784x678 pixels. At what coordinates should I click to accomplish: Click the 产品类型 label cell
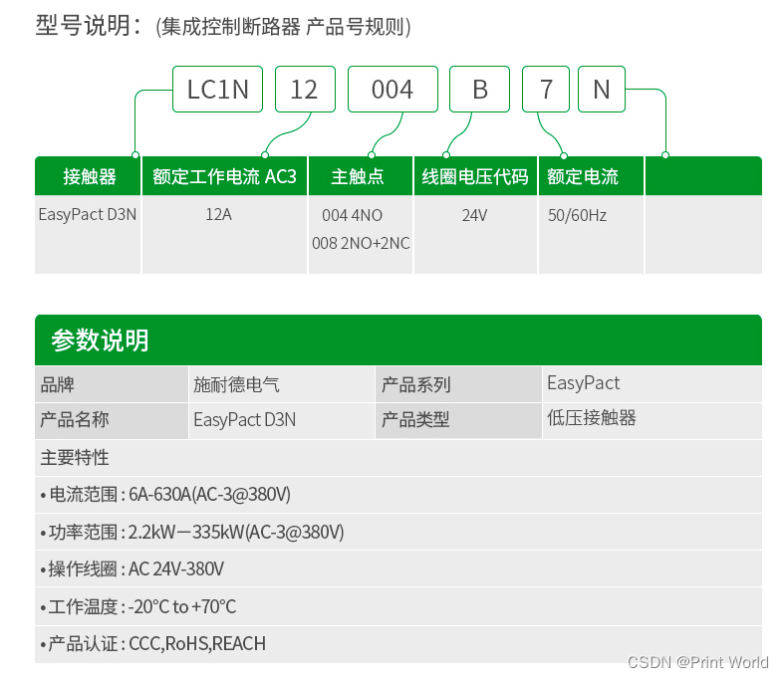[x=458, y=421]
